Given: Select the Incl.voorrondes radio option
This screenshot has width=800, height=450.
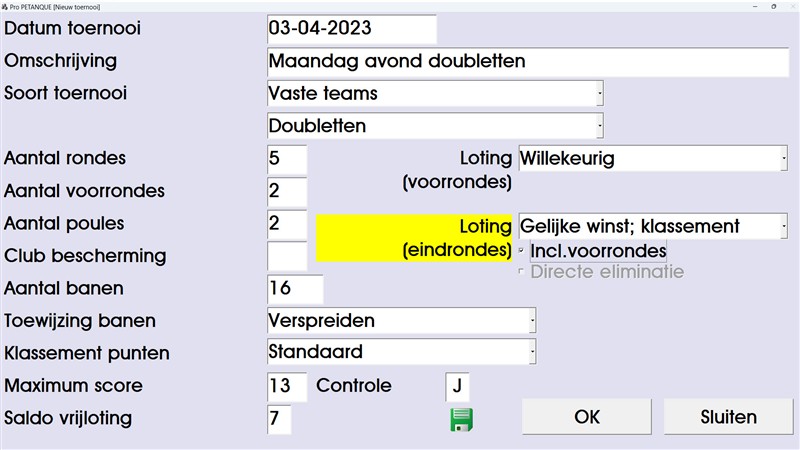Looking at the screenshot, I should [x=522, y=250].
